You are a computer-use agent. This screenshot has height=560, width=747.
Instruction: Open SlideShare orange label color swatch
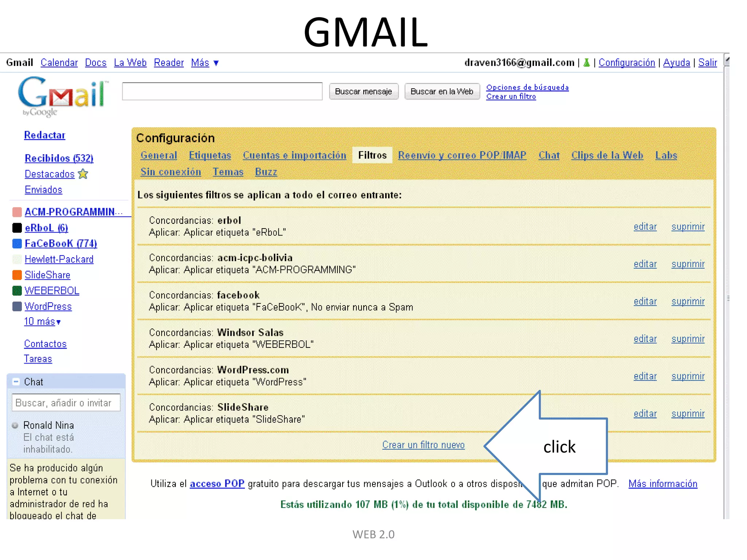(17, 275)
